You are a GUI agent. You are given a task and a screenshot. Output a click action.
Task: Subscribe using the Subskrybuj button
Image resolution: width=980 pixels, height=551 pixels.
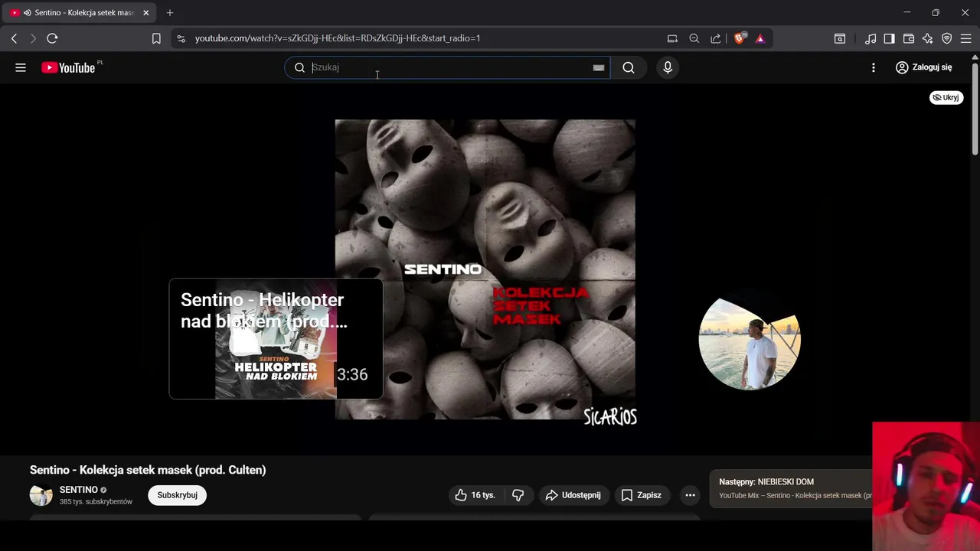178,495
